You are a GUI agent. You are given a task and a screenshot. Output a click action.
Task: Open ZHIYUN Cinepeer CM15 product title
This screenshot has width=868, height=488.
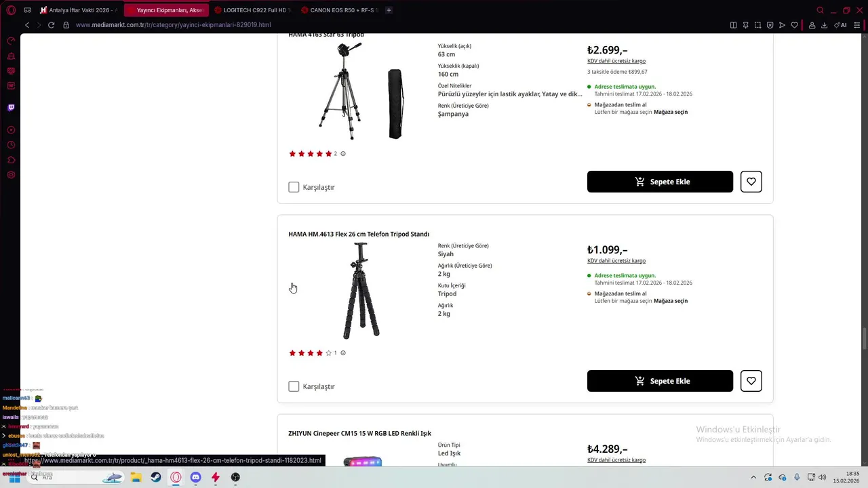359,433
